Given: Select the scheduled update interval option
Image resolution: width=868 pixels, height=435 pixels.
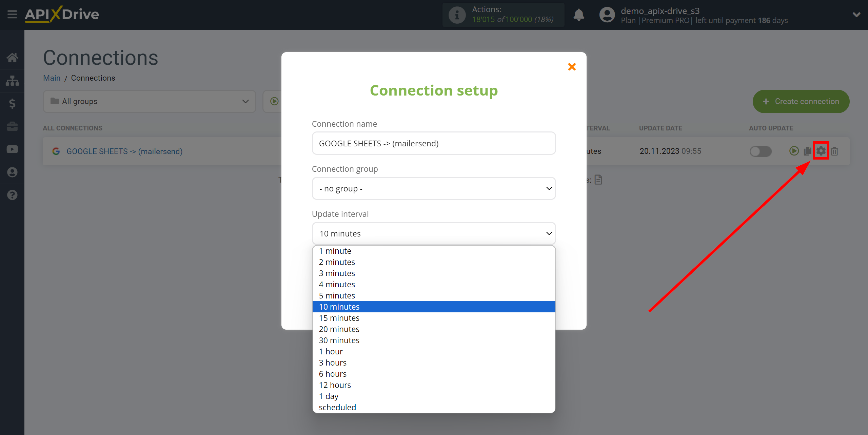Looking at the screenshot, I should (x=337, y=407).
